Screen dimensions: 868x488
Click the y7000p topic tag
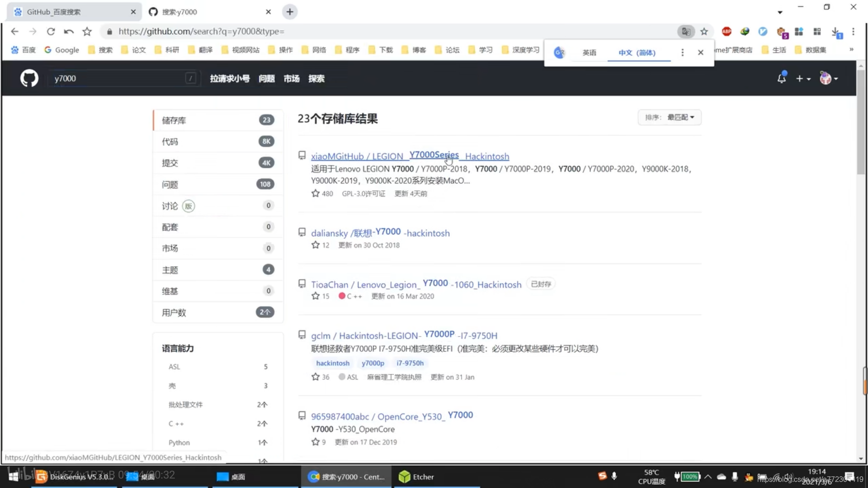pyautogui.click(x=373, y=363)
